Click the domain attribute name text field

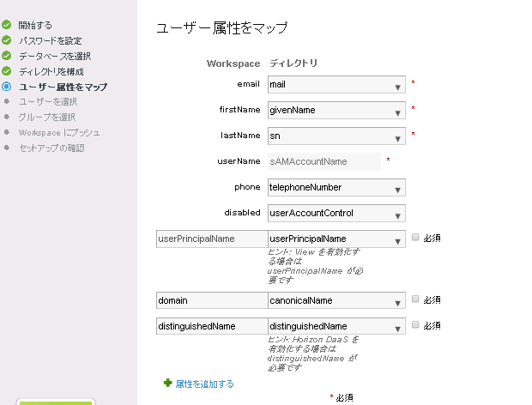[x=211, y=300]
